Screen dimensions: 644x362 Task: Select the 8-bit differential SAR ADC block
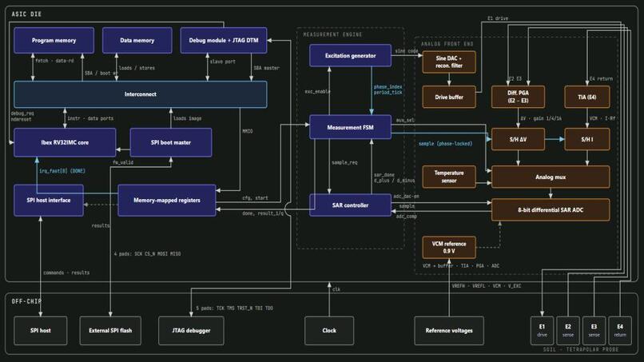tap(551, 210)
